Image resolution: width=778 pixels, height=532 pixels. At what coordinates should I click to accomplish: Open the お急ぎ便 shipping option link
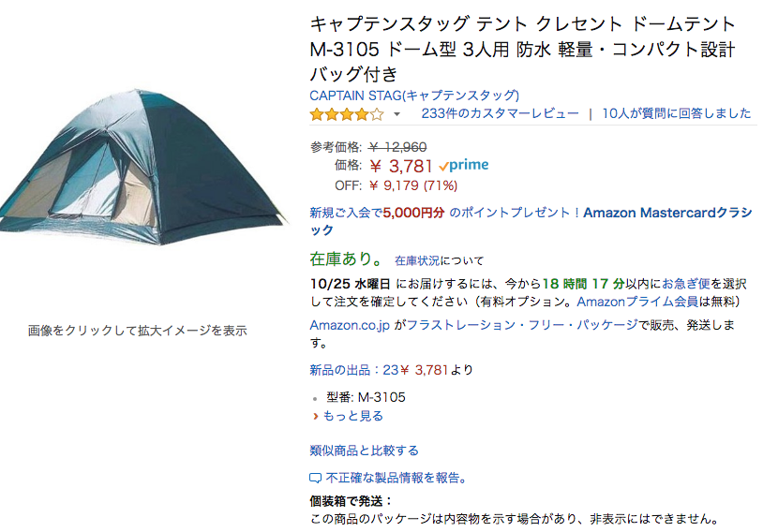point(686,284)
